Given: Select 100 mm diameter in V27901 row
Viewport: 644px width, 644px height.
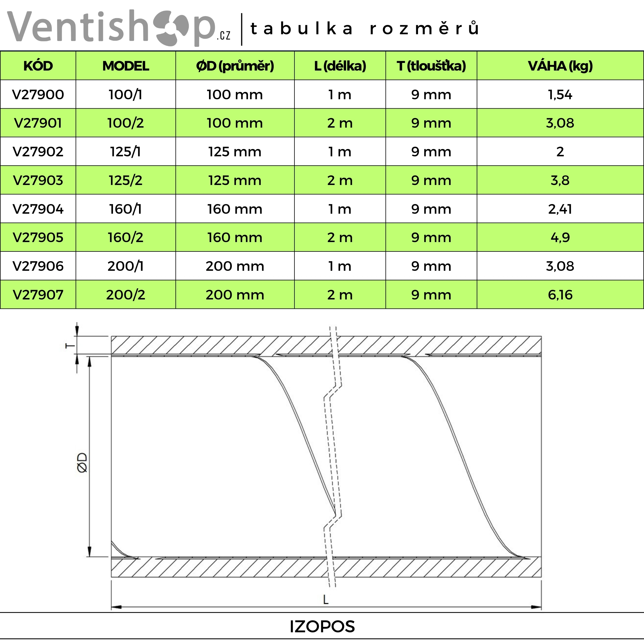Looking at the screenshot, I should coord(235,123).
